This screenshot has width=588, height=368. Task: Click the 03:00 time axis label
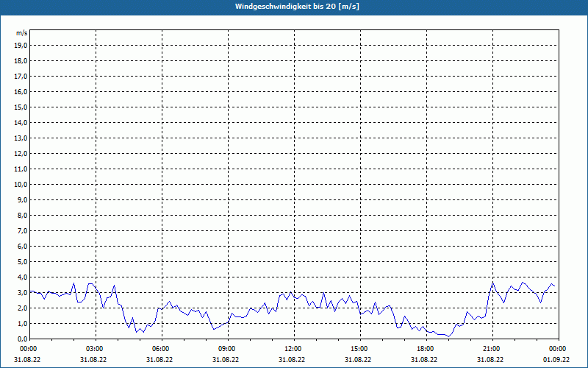[x=96, y=349]
